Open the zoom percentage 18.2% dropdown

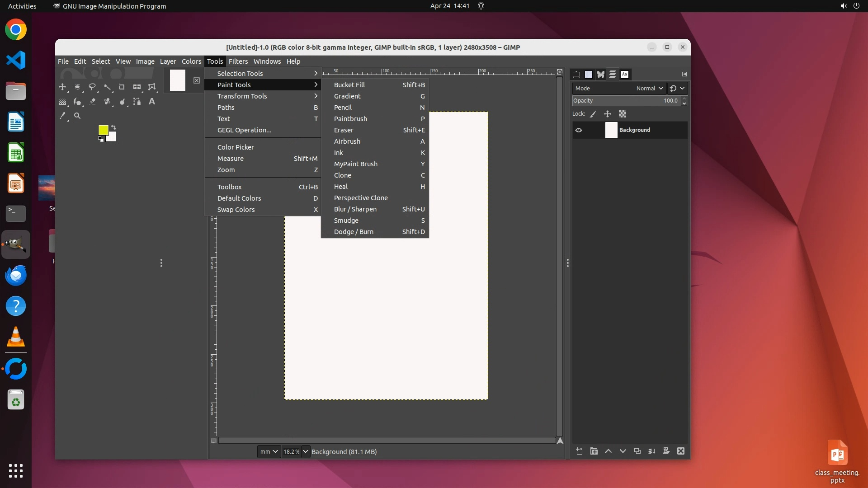[x=306, y=451]
